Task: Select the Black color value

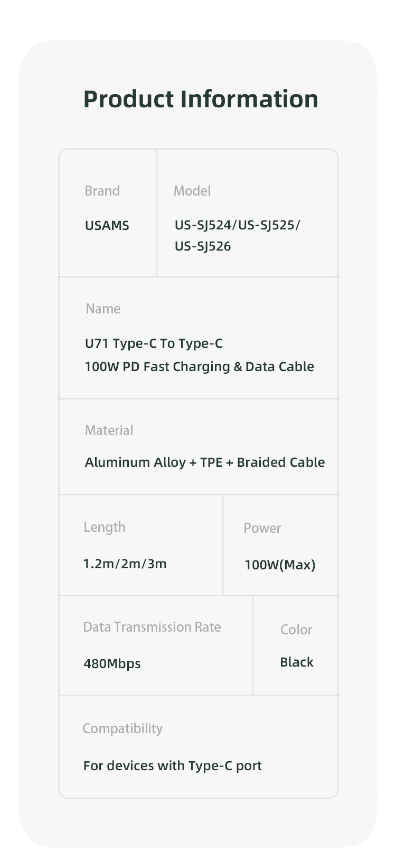Action: point(296,662)
